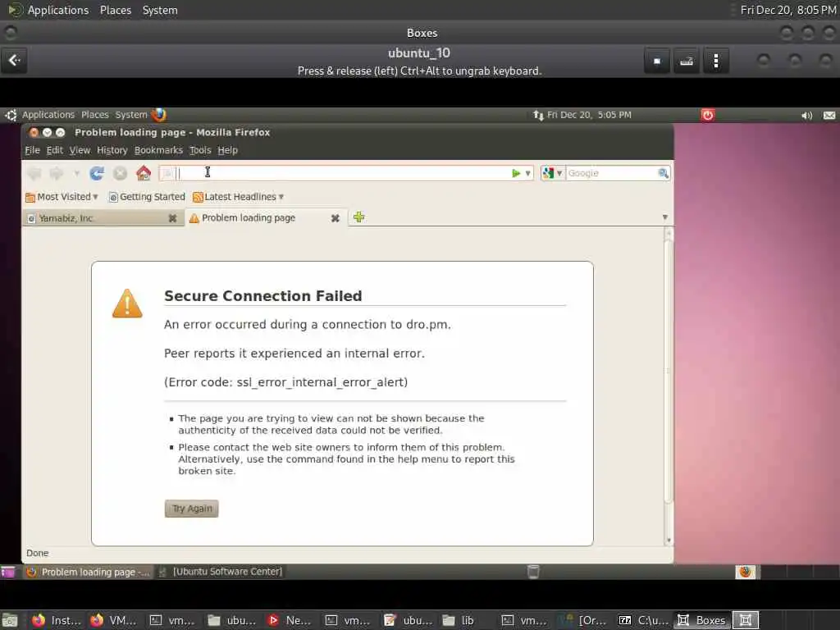Open guest Places menu
Screen dimensions: 840x630
(95, 115)
